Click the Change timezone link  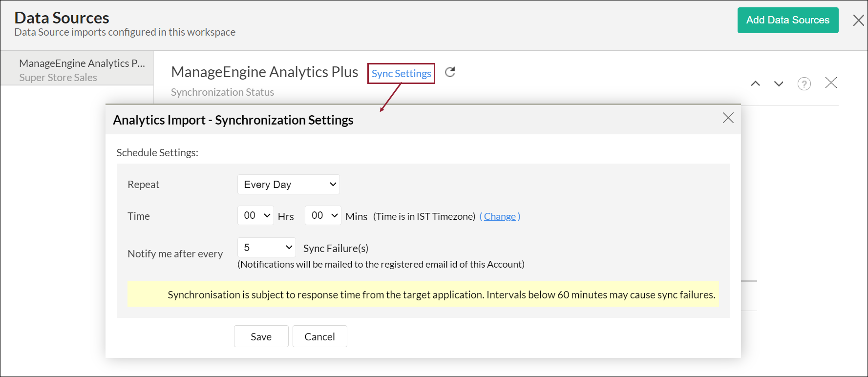tap(500, 216)
